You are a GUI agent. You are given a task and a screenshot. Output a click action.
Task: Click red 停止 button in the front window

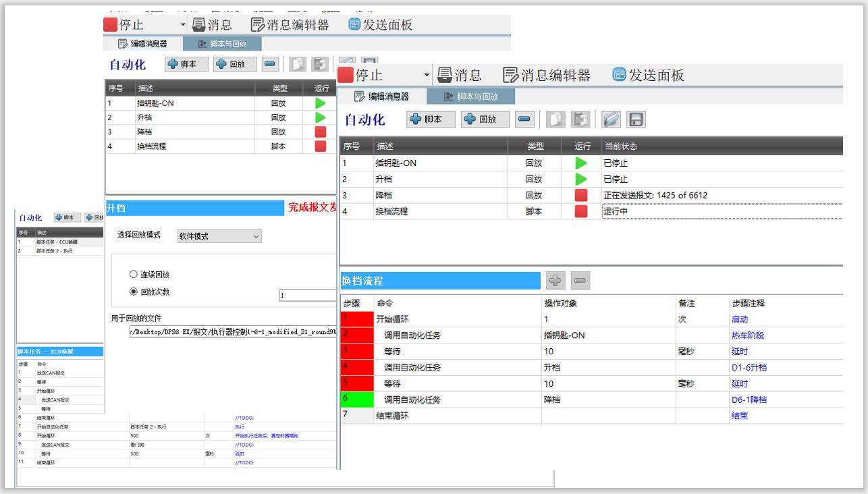coord(361,75)
